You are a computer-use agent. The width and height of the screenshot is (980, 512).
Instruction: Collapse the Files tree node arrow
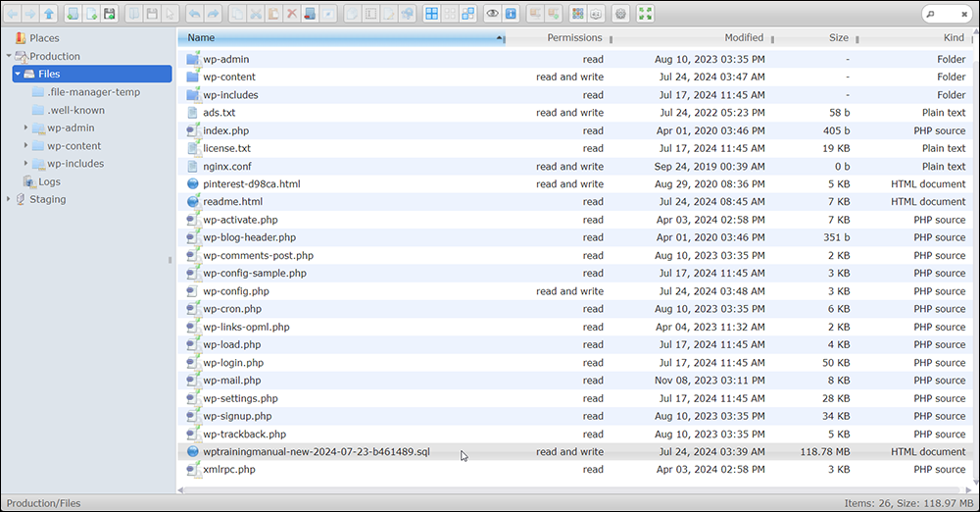(x=18, y=74)
